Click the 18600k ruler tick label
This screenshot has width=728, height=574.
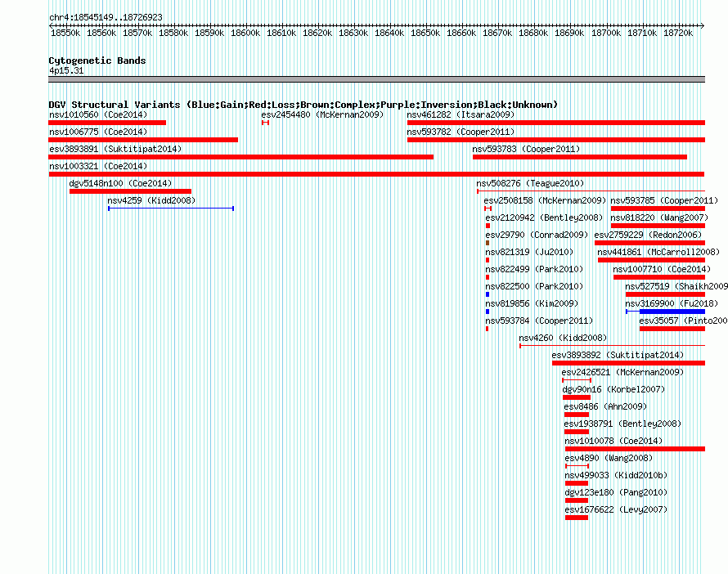[x=245, y=33]
